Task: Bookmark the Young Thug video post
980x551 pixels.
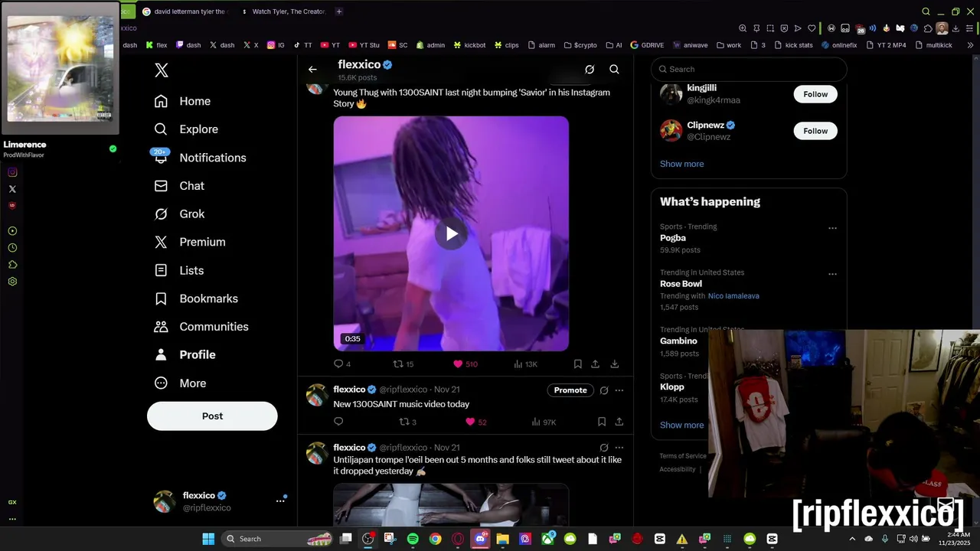Action: (577, 364)
